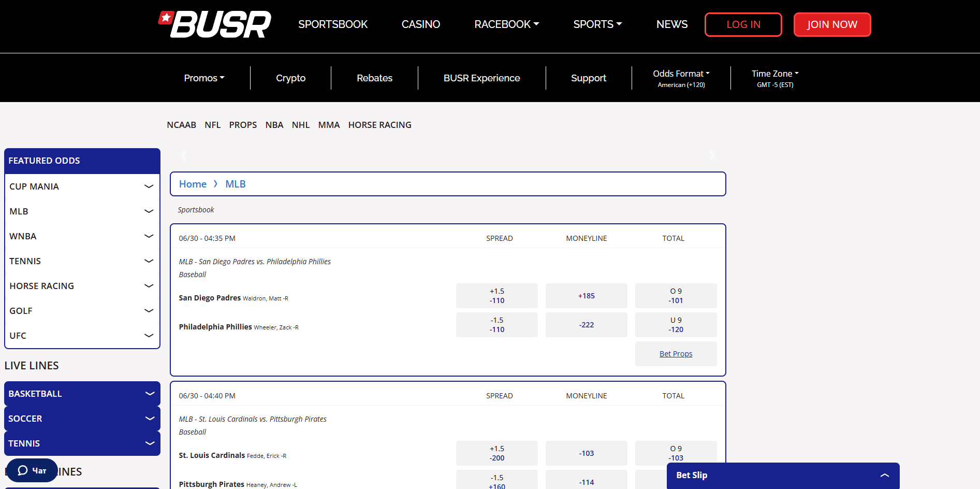Open Bet Props for Padres vs. Phillies

click(676, 354)
